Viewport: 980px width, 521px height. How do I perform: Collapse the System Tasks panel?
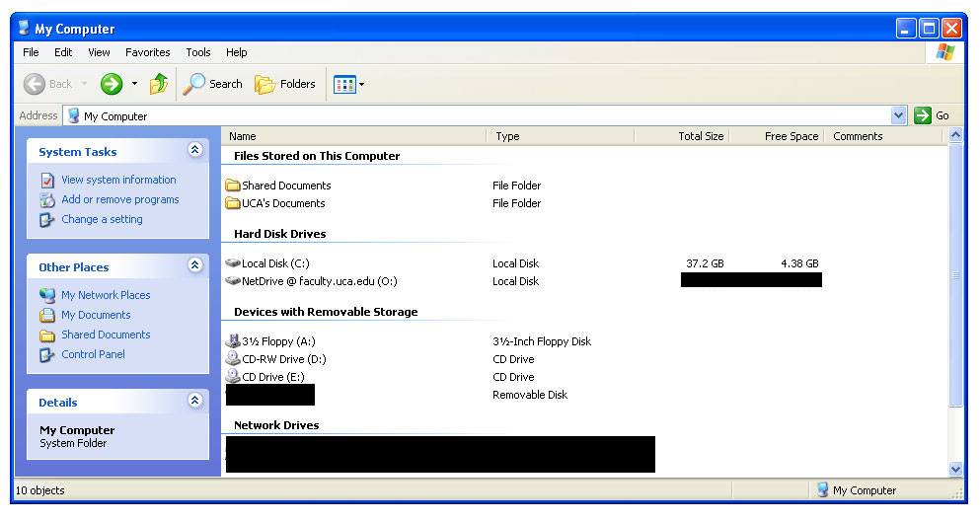point(195,149)
